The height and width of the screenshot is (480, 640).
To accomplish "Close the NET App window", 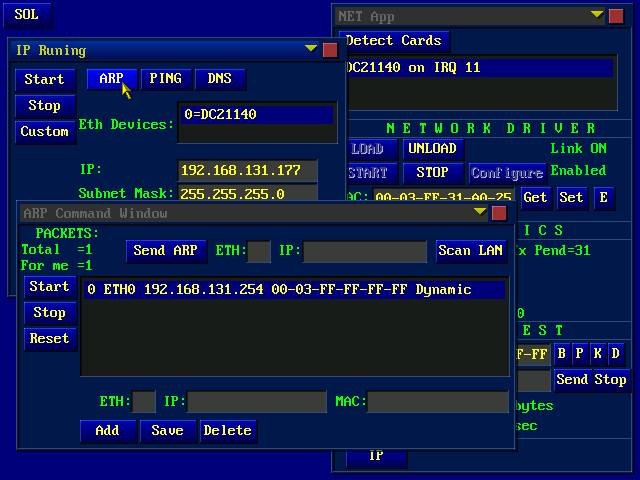I will click(616, 17).
